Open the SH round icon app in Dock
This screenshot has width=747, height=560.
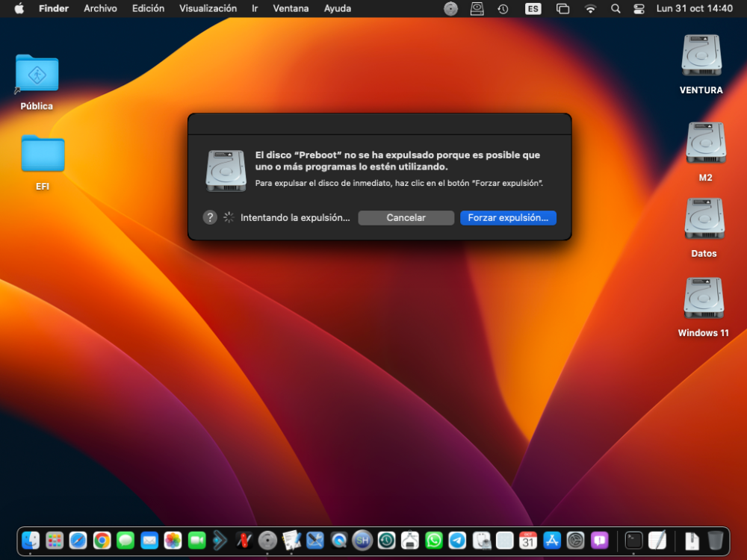pyautogui.click(x=362, y=541)
